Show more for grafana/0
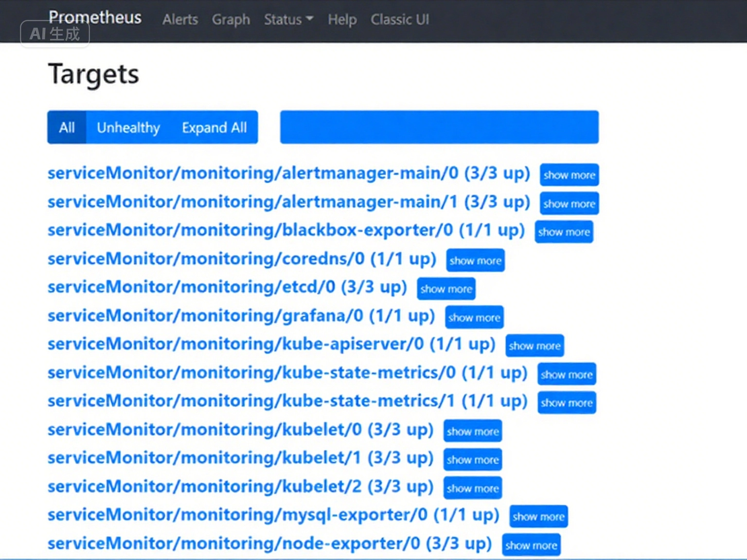The height and width of the screenshot is (560, 747). point(474,317)
